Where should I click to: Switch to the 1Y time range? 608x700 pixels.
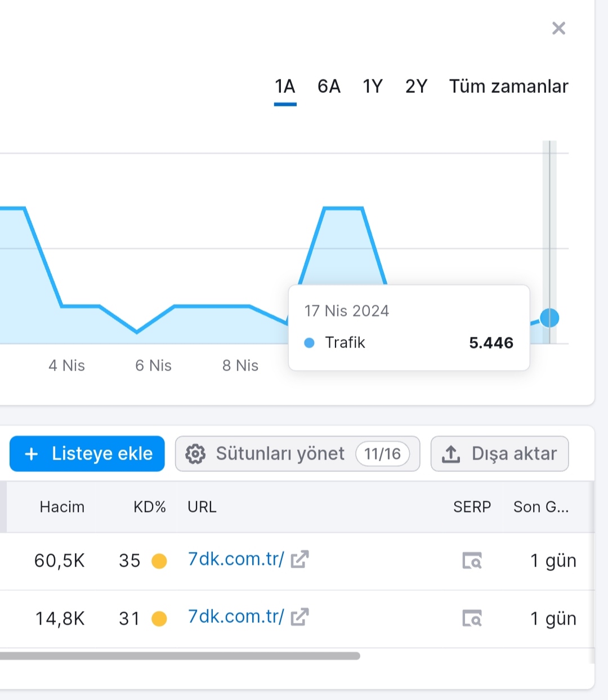[x=373, y=87]
